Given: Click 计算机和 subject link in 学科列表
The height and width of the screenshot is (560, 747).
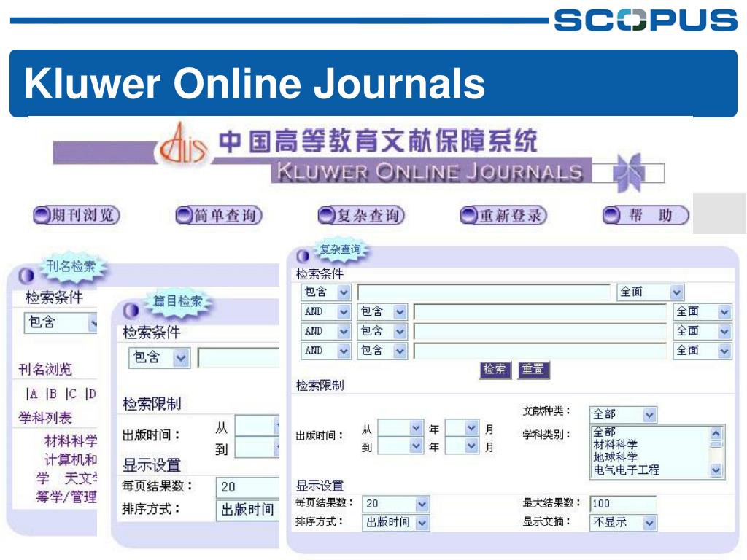Looking at the screenshot, I should (71, 459).
